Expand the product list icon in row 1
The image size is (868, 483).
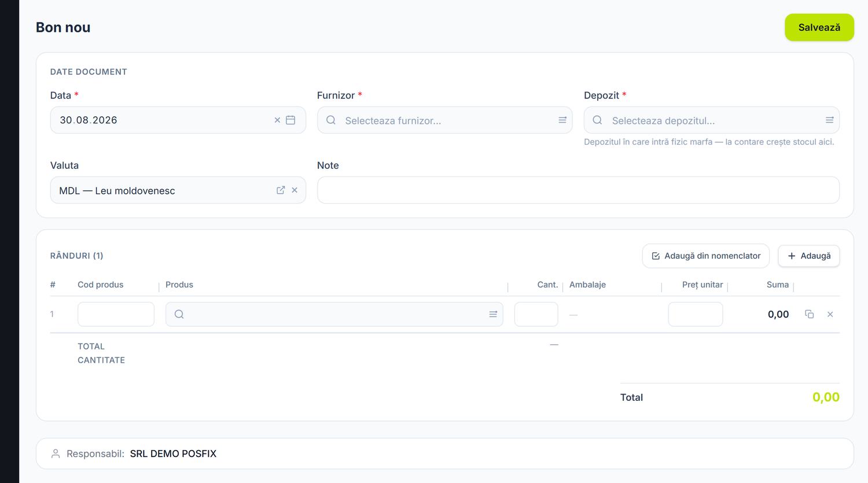pos(493,314)
